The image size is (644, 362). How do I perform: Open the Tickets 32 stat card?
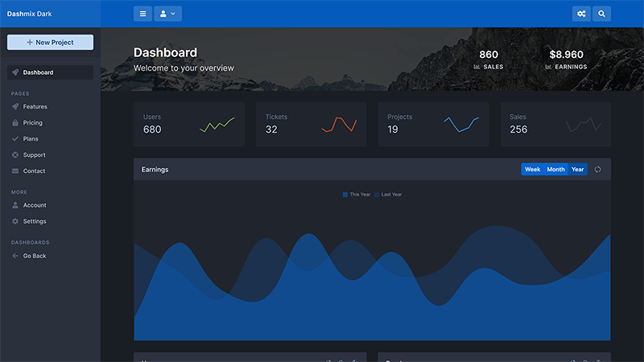point(312,125)
